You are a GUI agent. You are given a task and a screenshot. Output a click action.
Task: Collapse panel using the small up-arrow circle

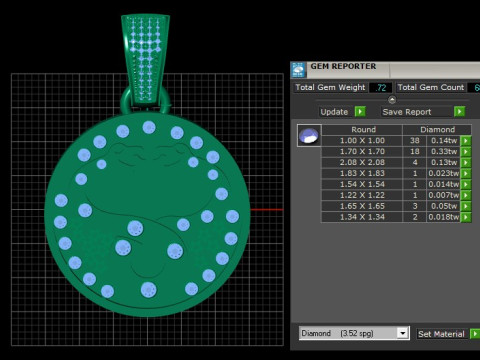tap(392, 100)
